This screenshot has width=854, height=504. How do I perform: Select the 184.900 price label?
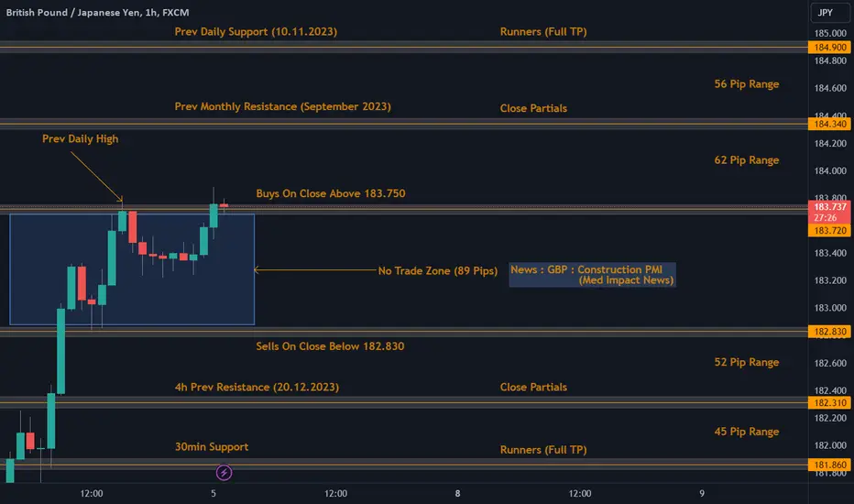pyautogui.click(x=829, y=48)
